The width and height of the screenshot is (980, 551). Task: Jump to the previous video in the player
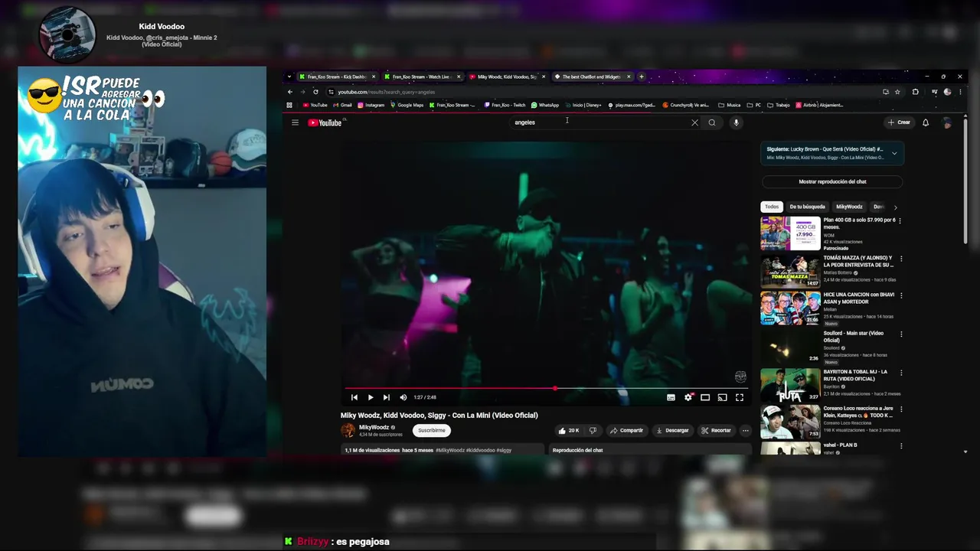click(354, 397)
